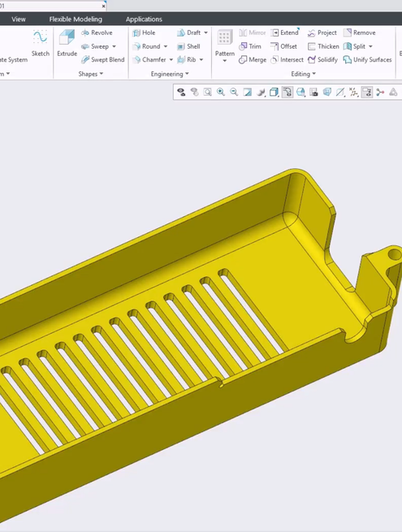The image size is (402, 532).
Task: Toggle the spin center icon
Action: 380,92
